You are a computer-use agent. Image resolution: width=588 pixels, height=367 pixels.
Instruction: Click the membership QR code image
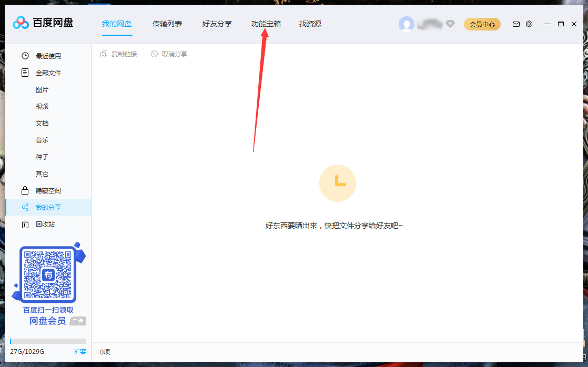pyautogui.click(x=47, y=273)
